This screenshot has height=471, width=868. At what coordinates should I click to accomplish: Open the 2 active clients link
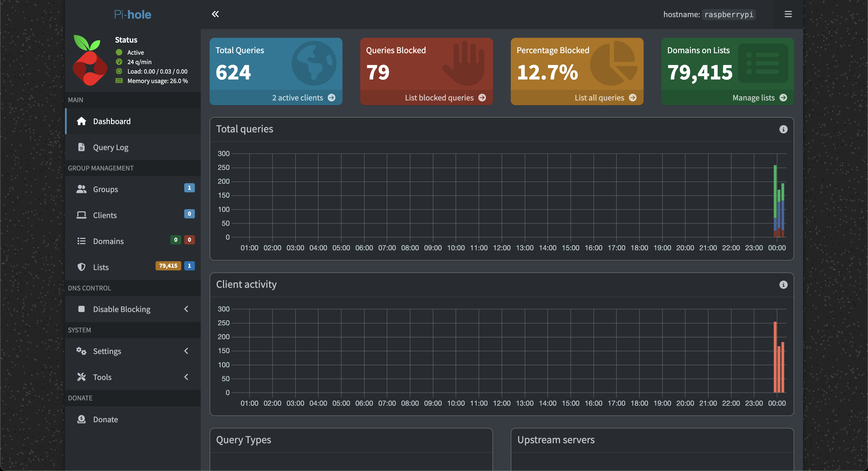298,98
